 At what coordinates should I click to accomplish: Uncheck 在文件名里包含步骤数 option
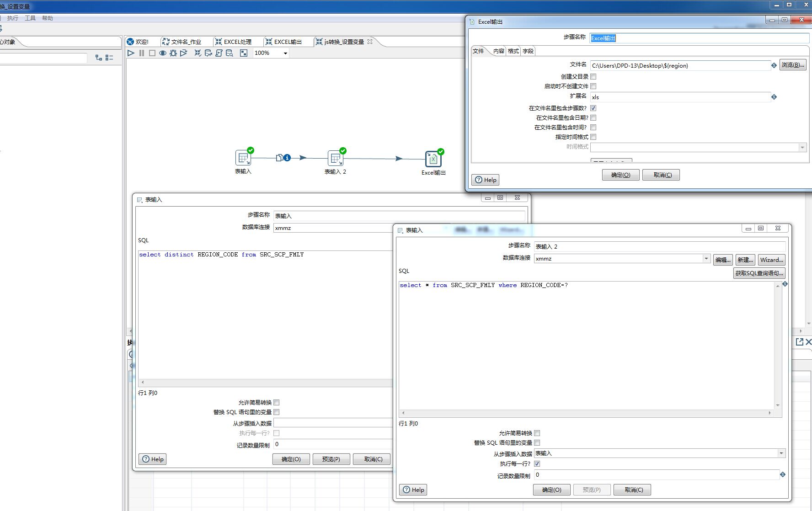(593, 108)
